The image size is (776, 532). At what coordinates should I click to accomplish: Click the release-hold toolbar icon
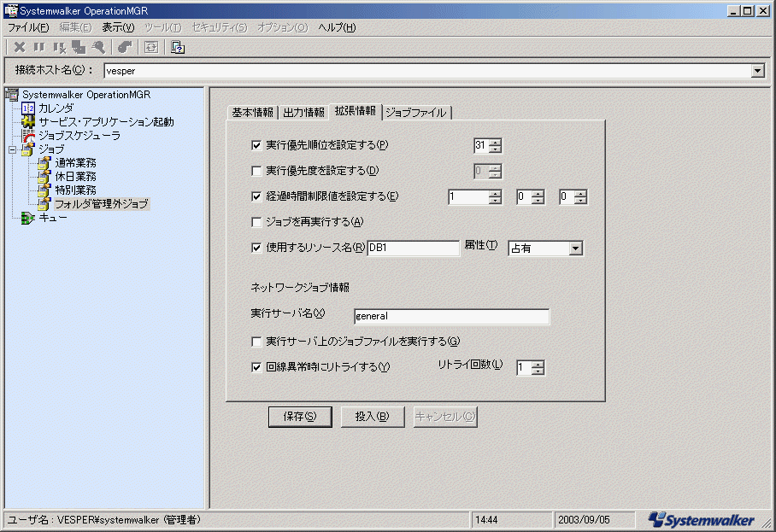(x=59, y=48)
